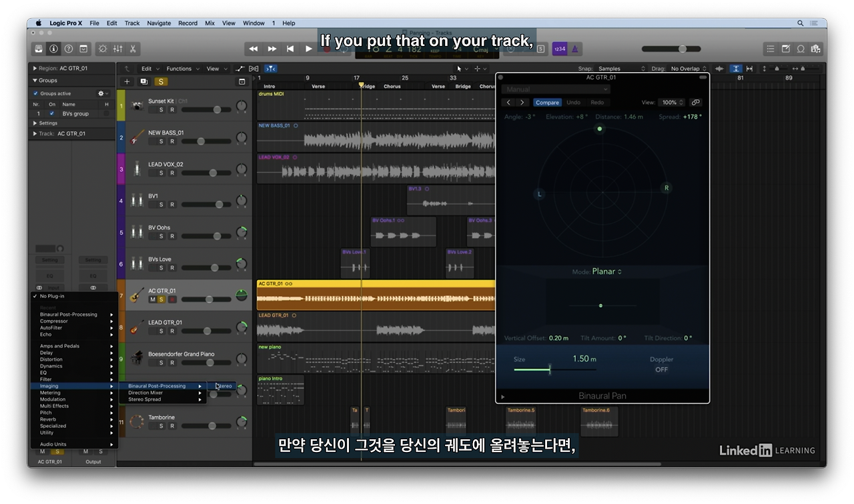Viewport: 854px width, 504px height.
Task: Click the Duplicate Track icon
Action: (143, 81)
